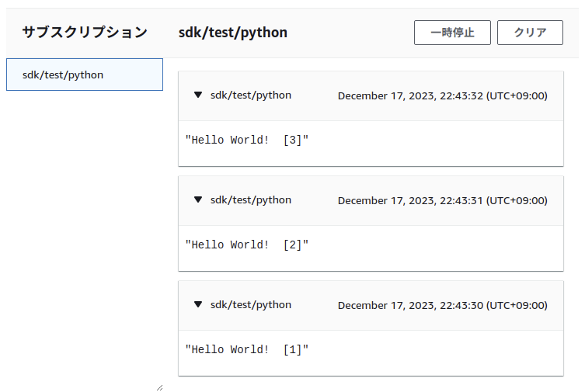Click the "Hello World! [1]" payload text
Screen dimensions: 585x392
click(247, 349)
